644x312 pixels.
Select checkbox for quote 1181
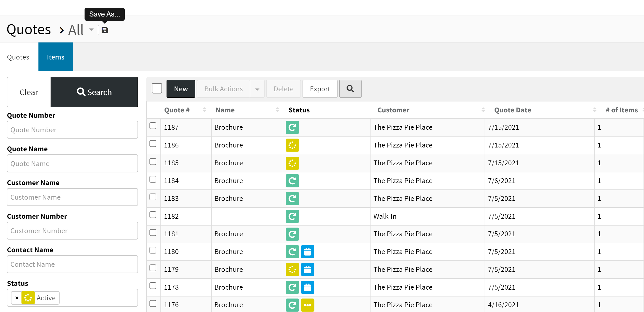[153, 233]
